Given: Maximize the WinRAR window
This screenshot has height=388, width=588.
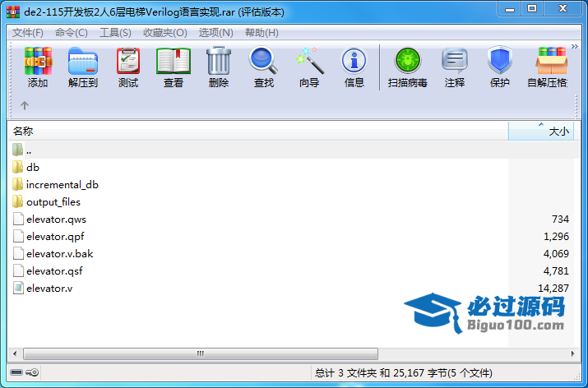Looking at the screenshot, I should (532, 9).
